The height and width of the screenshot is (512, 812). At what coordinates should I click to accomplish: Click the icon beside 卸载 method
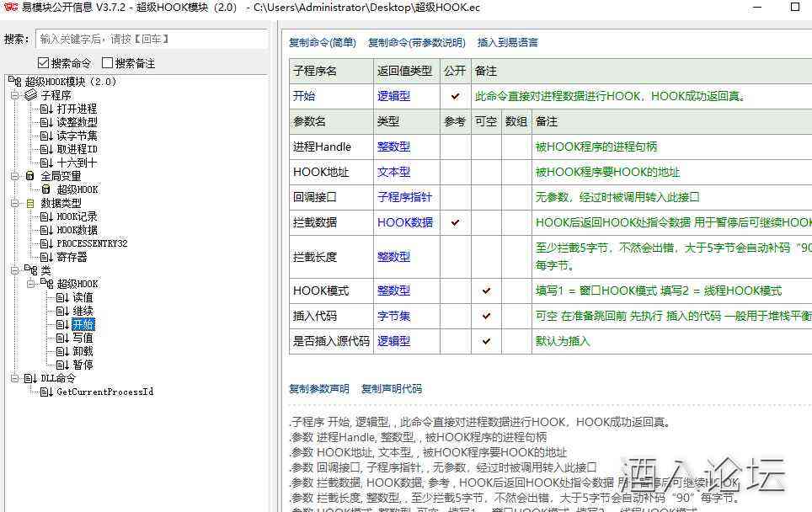point(62,351)
